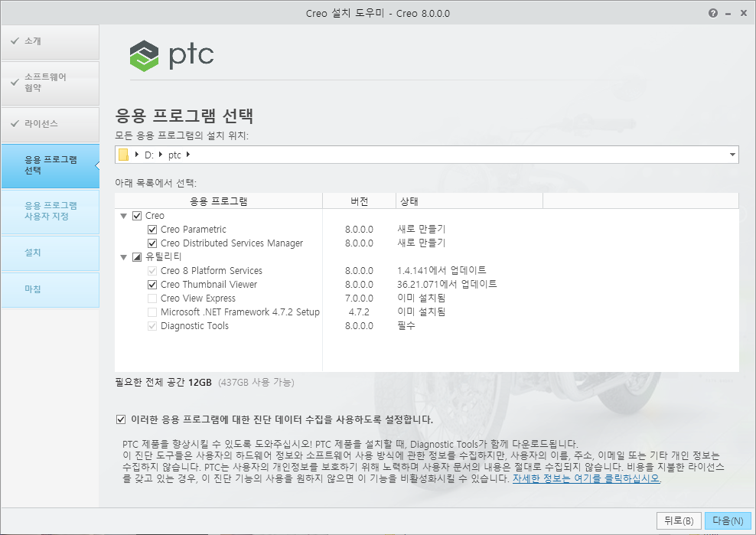Viewport: 756px width, 535px height.
Task: Uncheck Creo Distributed Services Manager
Action: (152, 243)
